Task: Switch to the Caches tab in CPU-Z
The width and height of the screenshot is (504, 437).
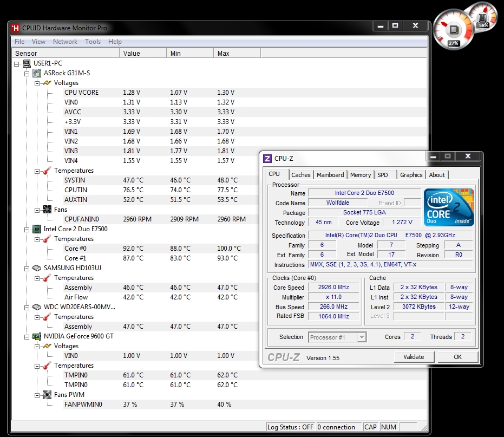Action: pos(301,175)
